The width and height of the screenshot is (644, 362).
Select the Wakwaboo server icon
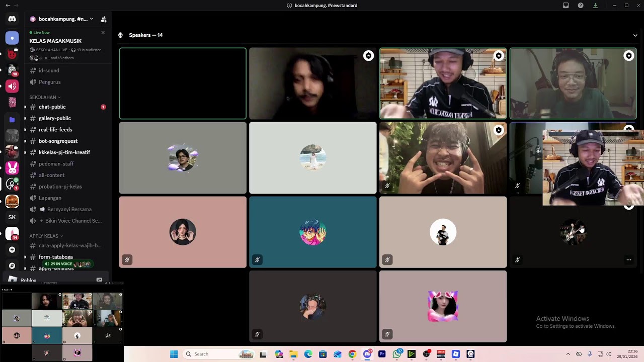12,201
